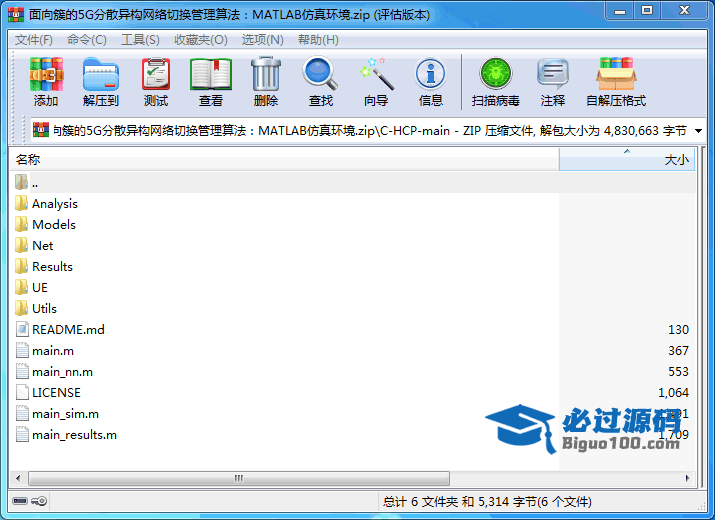Show archive 信息 (Info) icon

pos(430,74)
